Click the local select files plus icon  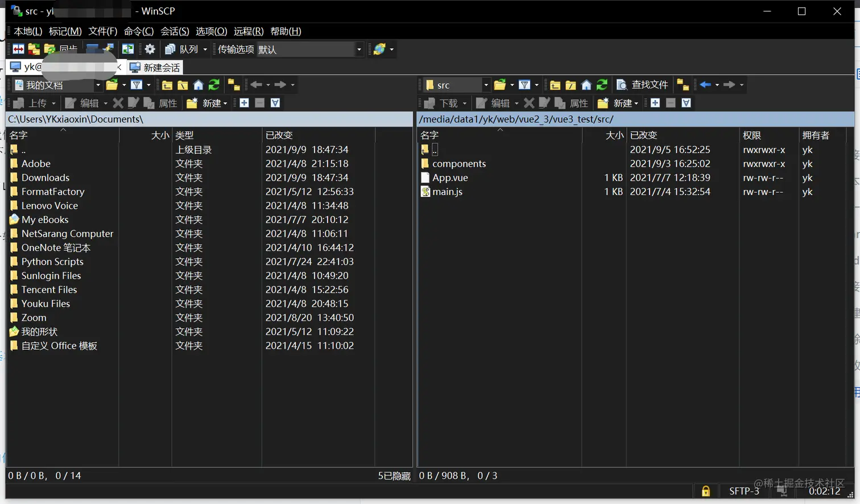244,103
